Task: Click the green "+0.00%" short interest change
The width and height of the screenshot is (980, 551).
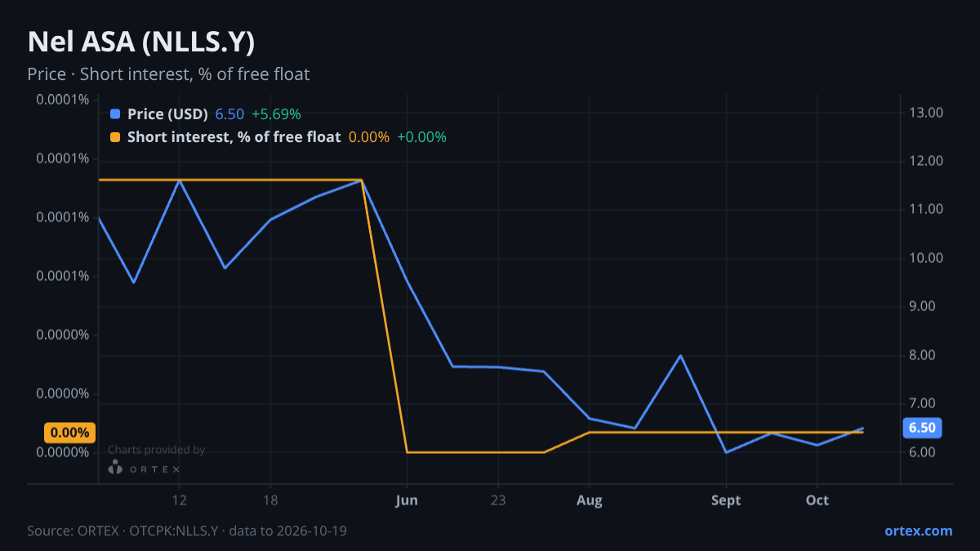Action: tap(421, 137)
